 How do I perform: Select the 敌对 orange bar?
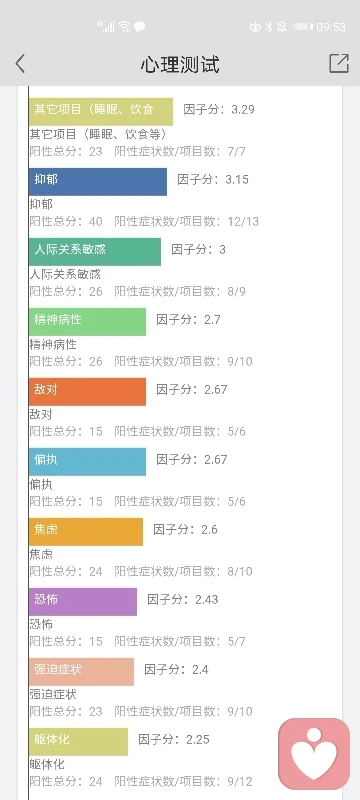87,392
